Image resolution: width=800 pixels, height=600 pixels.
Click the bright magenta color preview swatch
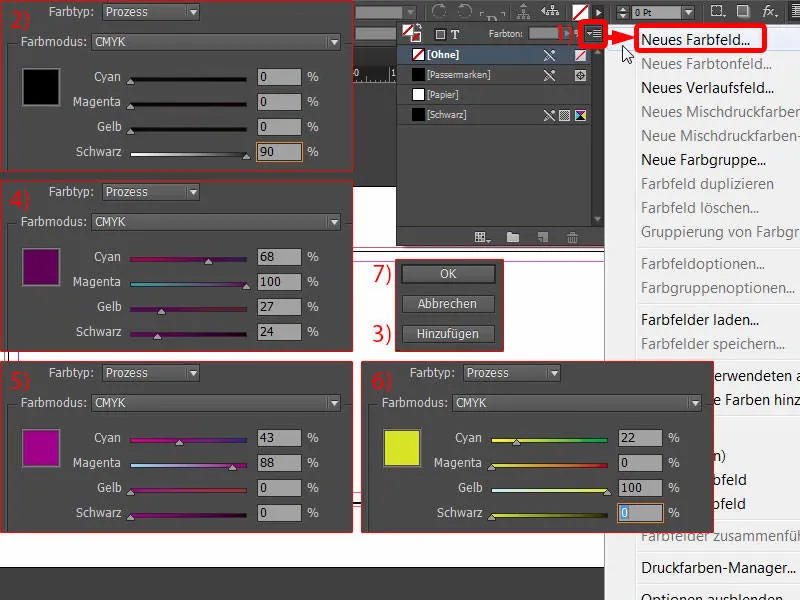tap(41, 448)
